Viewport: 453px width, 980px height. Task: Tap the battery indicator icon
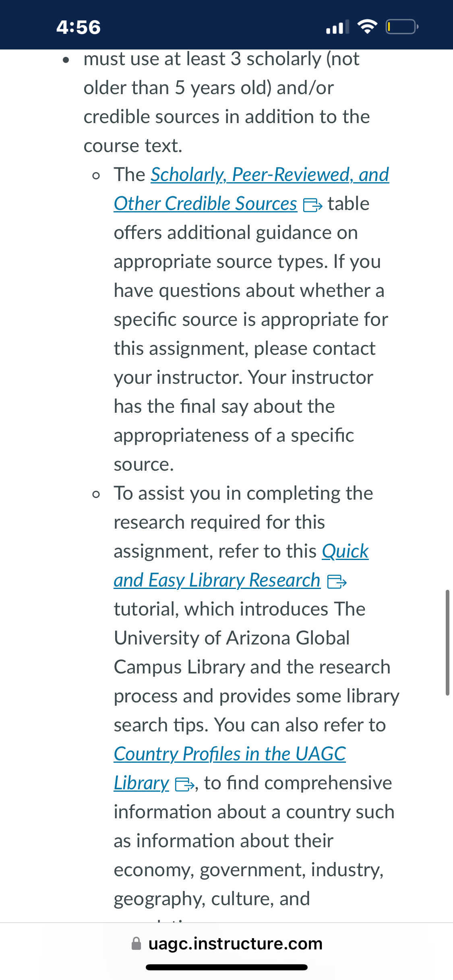coord(402,27)
